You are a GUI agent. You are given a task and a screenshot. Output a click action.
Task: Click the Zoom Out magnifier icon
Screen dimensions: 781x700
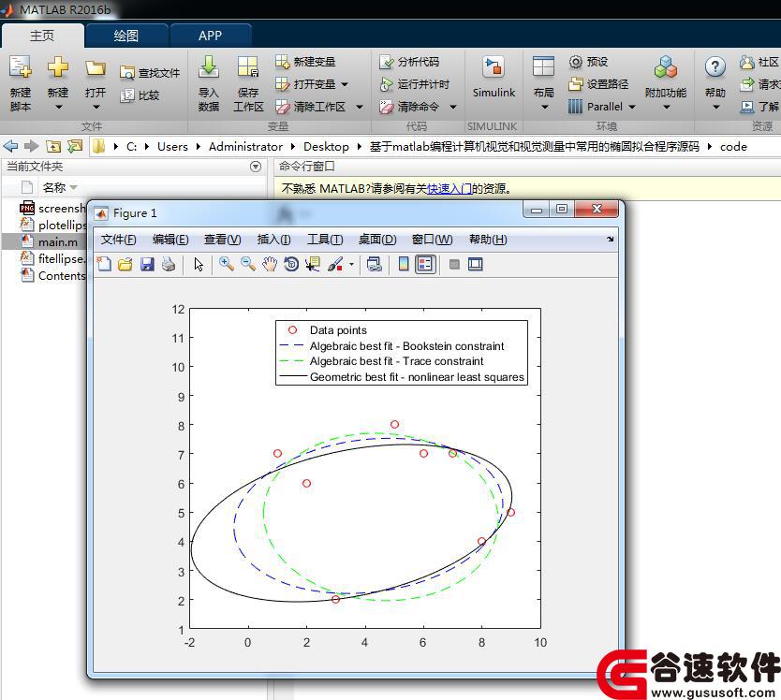tap(248, 264)
